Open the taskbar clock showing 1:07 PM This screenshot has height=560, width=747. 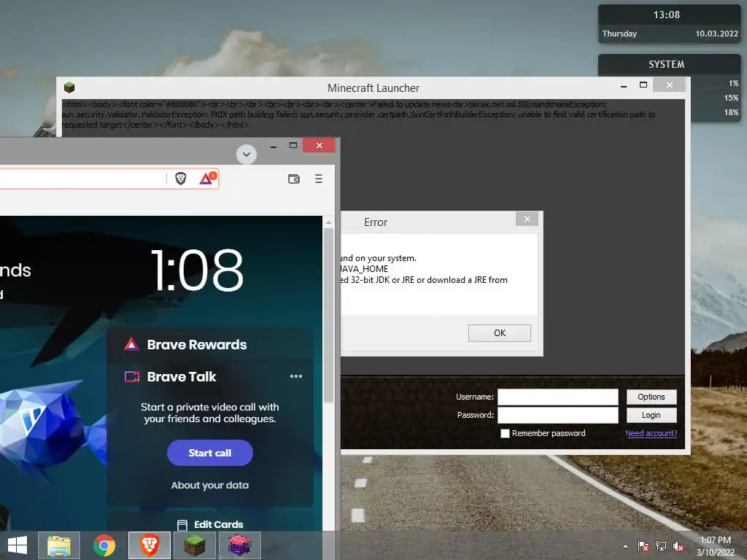click(716, 546)
